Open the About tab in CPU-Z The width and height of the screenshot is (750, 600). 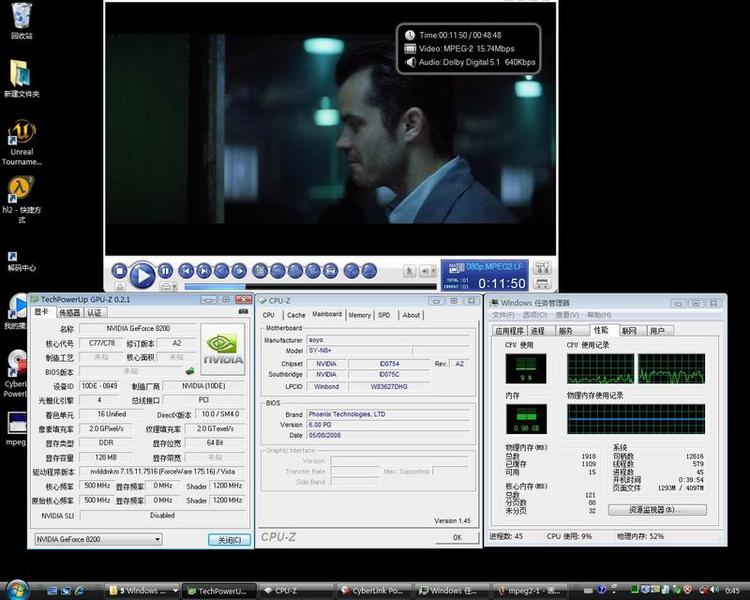click(x=411, y=315)
